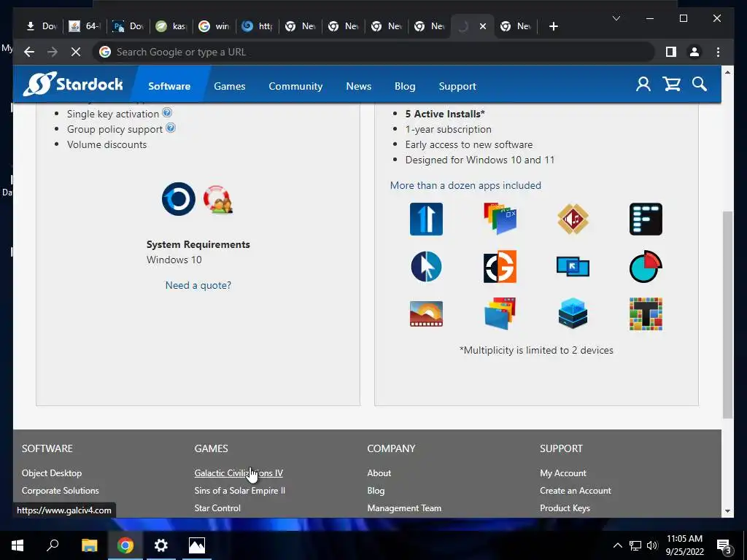Click the help icon beside Group policy support
747x560 pixels.
pos(171,128)
